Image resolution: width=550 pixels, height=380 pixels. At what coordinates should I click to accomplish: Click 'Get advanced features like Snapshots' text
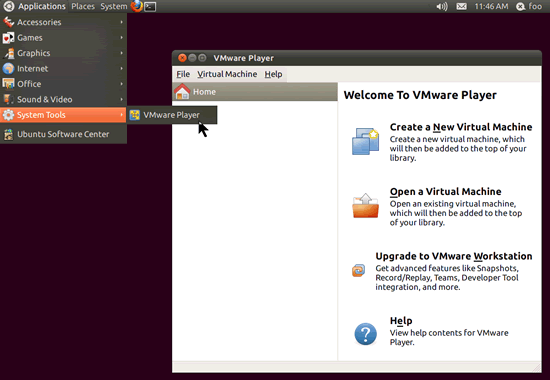(447, 268)
